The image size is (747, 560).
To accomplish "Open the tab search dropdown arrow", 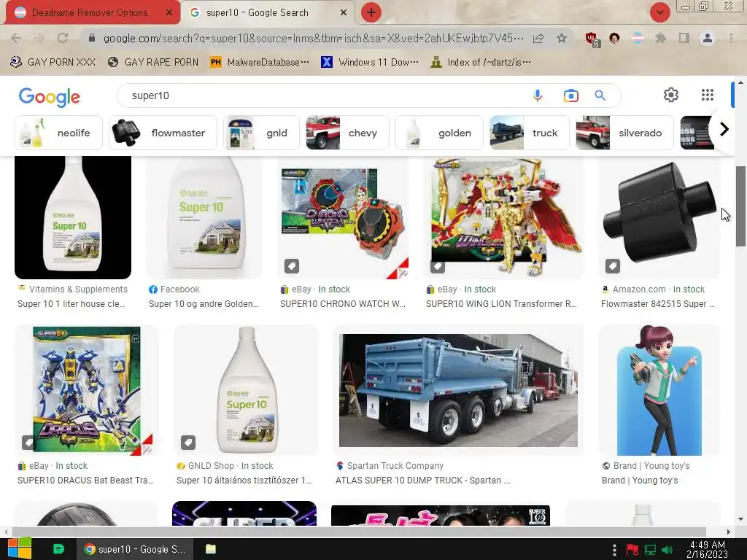I will tap(659, 12).
